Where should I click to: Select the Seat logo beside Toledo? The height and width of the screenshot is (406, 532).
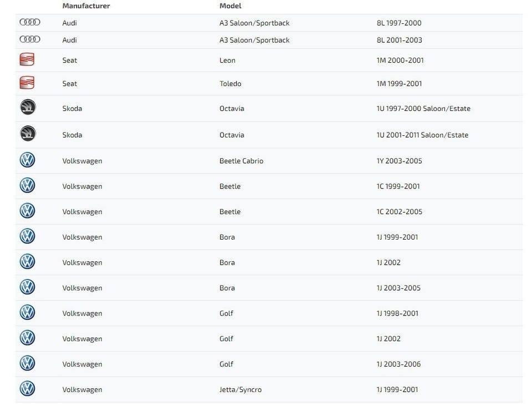point(27,83)
